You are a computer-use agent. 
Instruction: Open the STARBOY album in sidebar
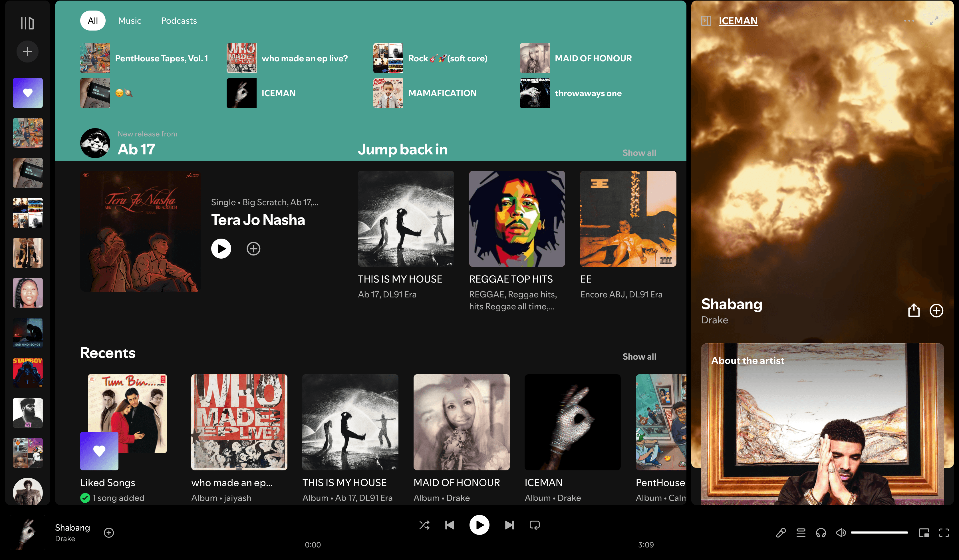tap(28, 372)
